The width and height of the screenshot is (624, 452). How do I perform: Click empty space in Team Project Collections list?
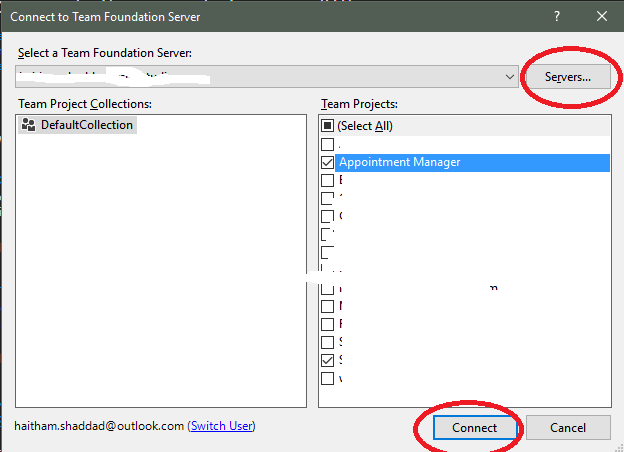tap(160, 280)
